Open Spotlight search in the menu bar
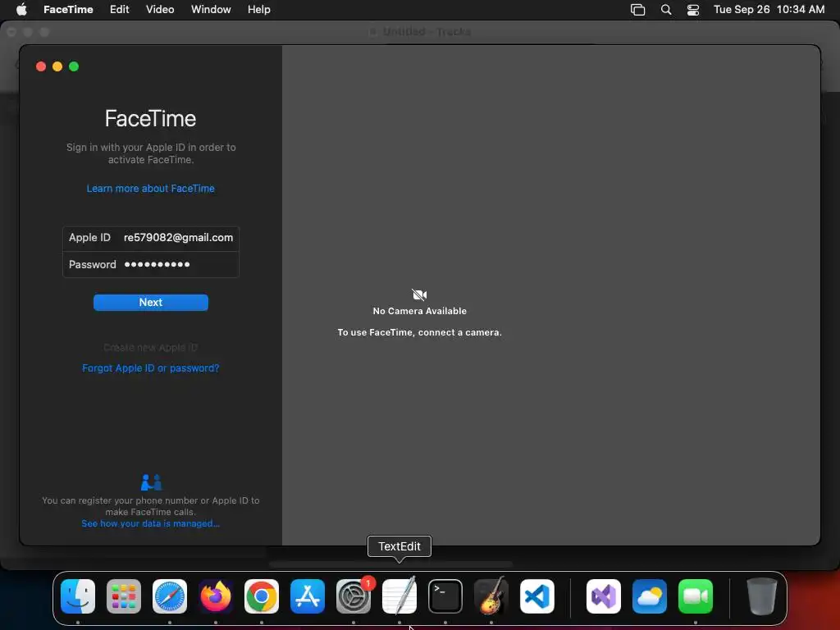The width and height of the screenshot is (840, 630). point(666,10)
